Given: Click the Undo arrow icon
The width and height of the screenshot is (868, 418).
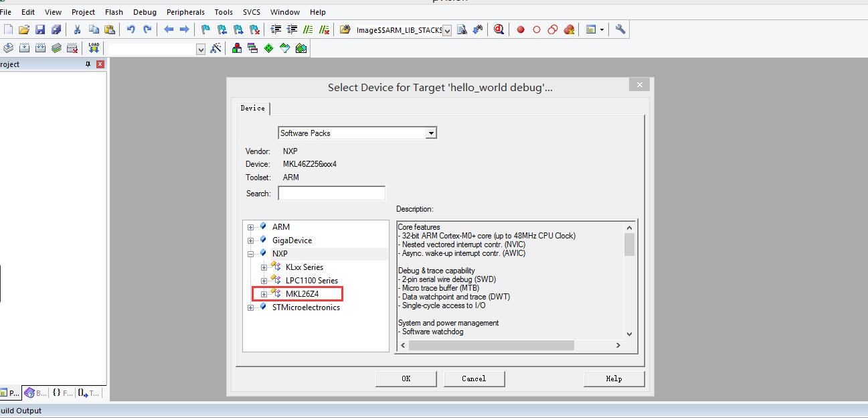Looking at the screenshot, I should [131, 29].
